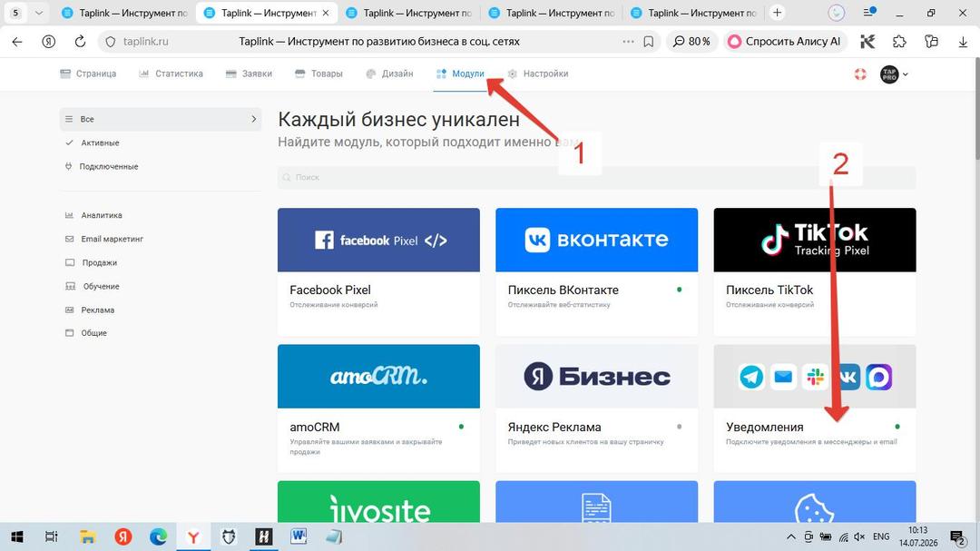The image size is (980, 551).
Task: Click purple messenger icon in Уведомления card
Action: pos(878,377)
